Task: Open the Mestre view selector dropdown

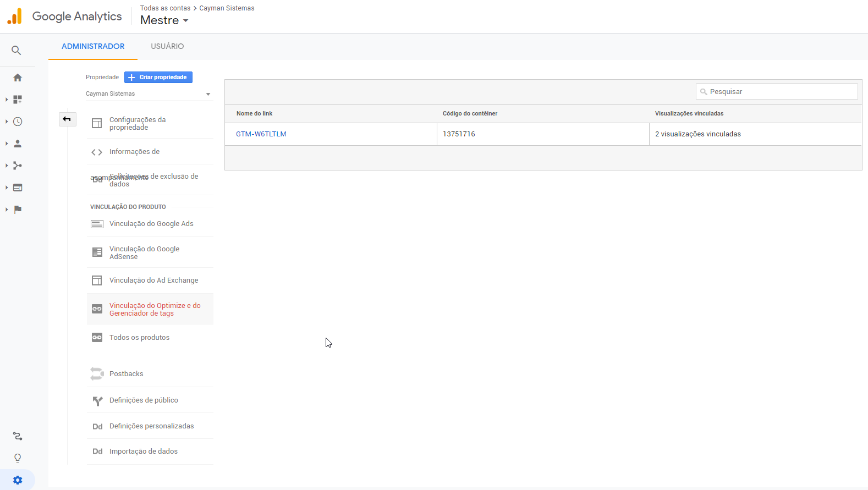Action: [164, 20]
